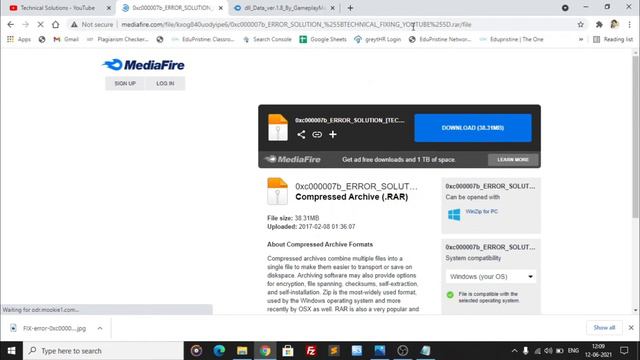Stop loading the page

[40, 24]
